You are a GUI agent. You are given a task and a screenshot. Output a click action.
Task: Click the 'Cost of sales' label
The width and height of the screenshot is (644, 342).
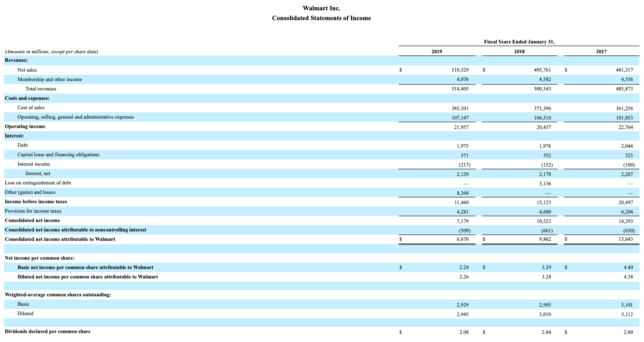(x=31, y=107)
